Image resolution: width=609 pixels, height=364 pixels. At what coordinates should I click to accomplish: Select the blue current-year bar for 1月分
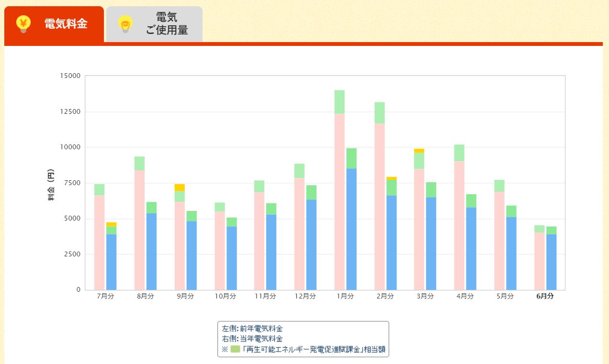(x=351, y=229)
